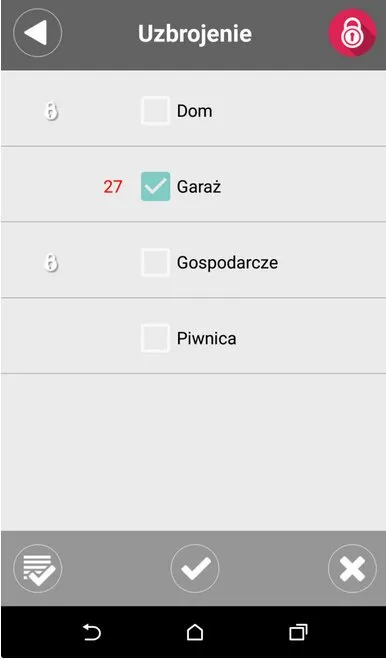Tap the red 27 countdown number

(113, 187)
